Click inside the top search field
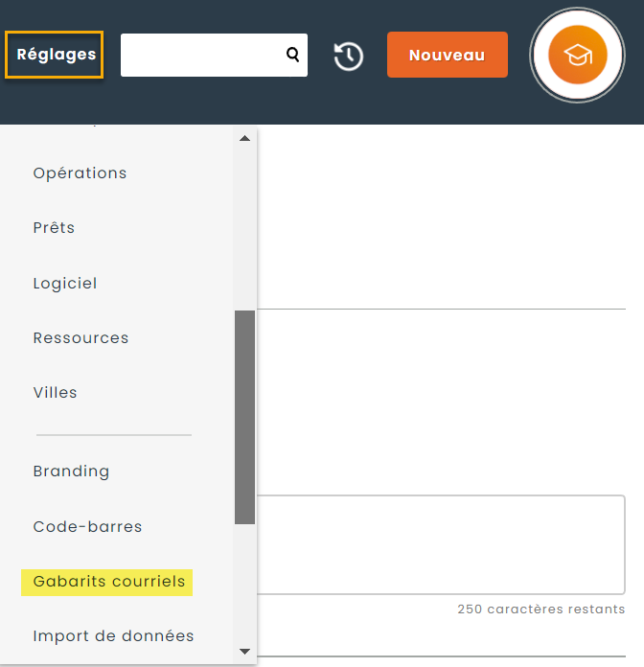Viewport: 644px width, 667px height. (x=201, y=55)
